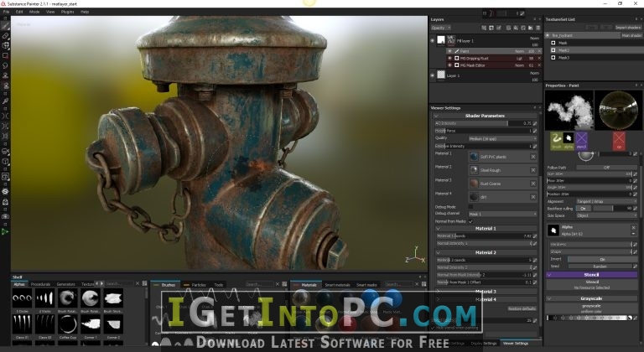Image resolution: width=644 pixels, height=352 pixels.
Task: Open the Plugins menu
Action: [x=68, y=12]
